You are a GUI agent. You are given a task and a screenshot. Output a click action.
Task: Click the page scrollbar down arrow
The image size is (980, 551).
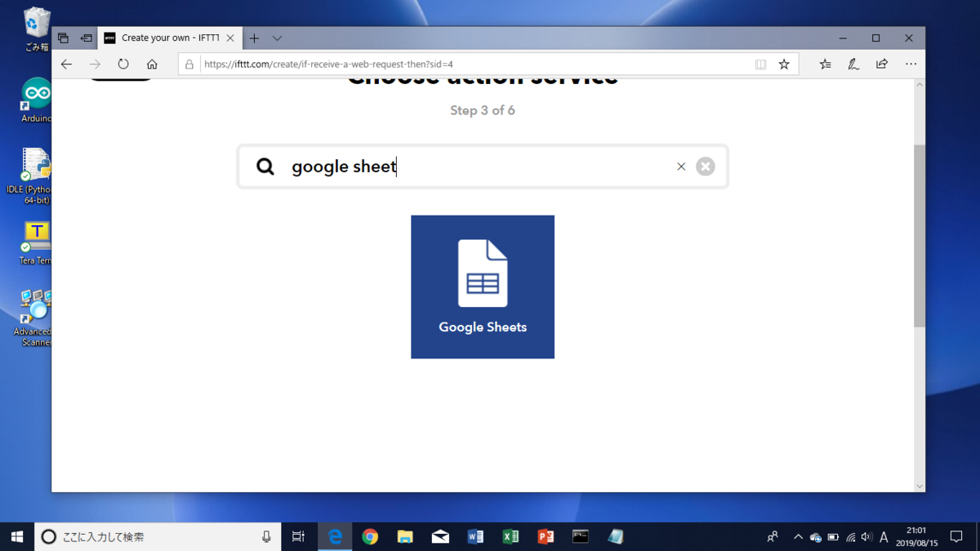920,486
